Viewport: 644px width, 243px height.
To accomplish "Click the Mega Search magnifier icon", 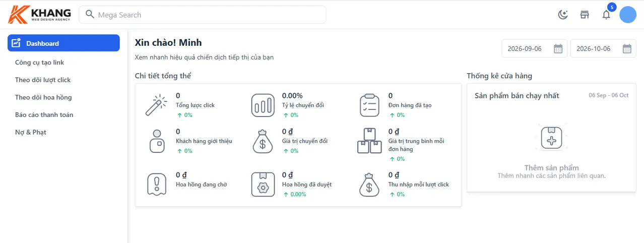I will (x=90, y=15).
